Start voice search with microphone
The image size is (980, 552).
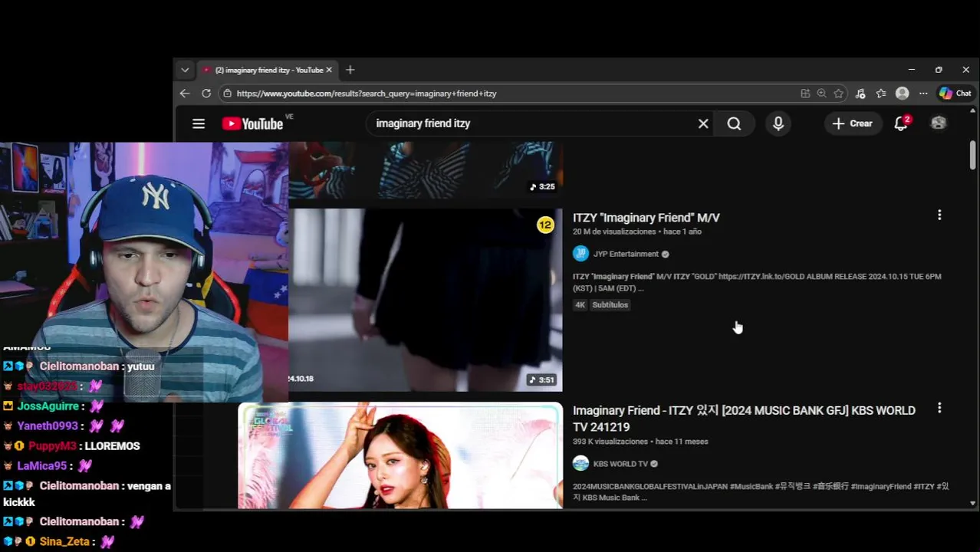pos(778,123)
